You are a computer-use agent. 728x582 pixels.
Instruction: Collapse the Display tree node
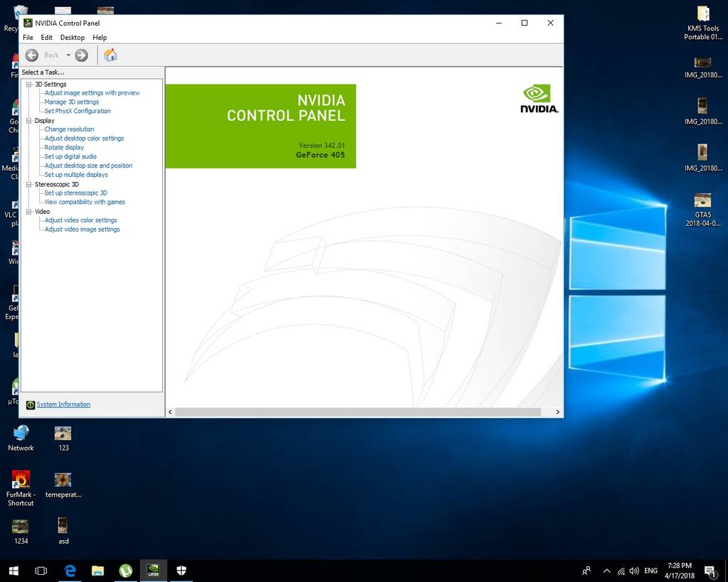point(28,121)
